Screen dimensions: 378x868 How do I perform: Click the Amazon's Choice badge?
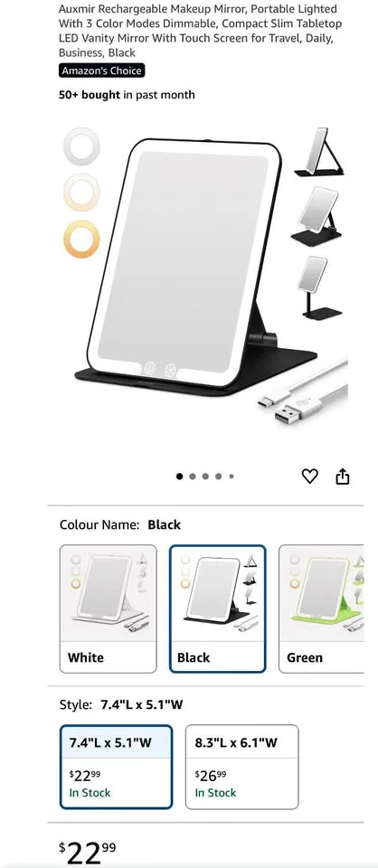pos(101,71)
